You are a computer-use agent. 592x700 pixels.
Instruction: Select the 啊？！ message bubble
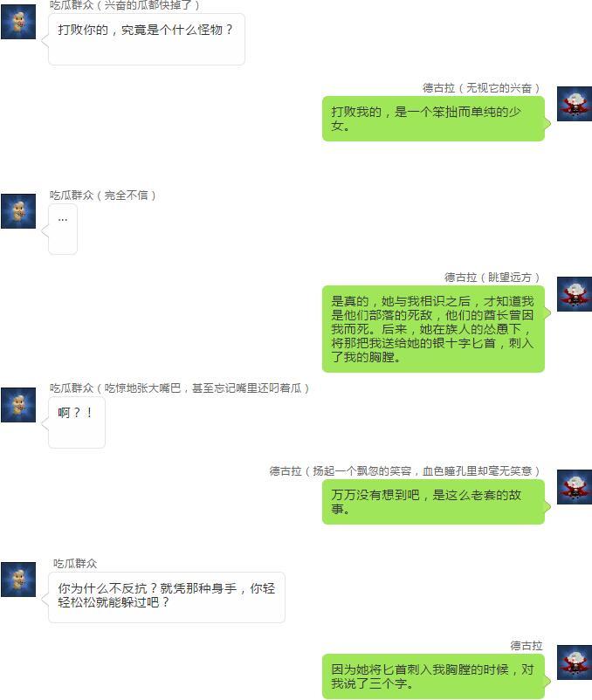coord(77,422)
